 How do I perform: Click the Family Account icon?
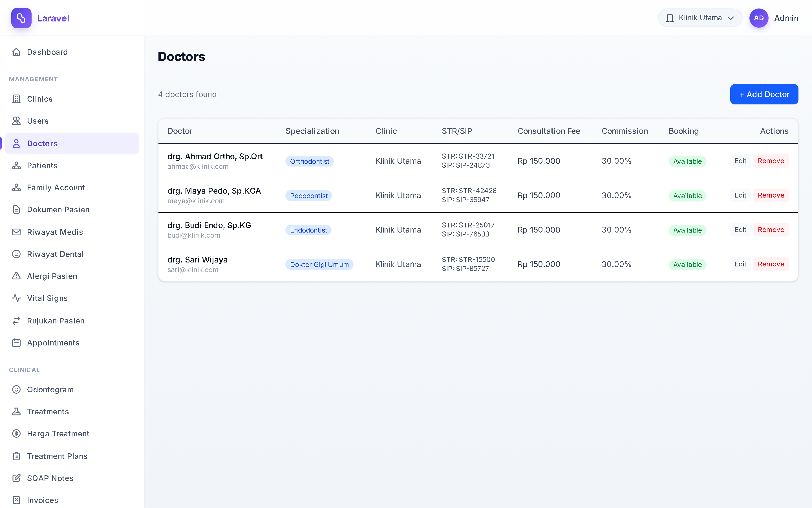16,187
